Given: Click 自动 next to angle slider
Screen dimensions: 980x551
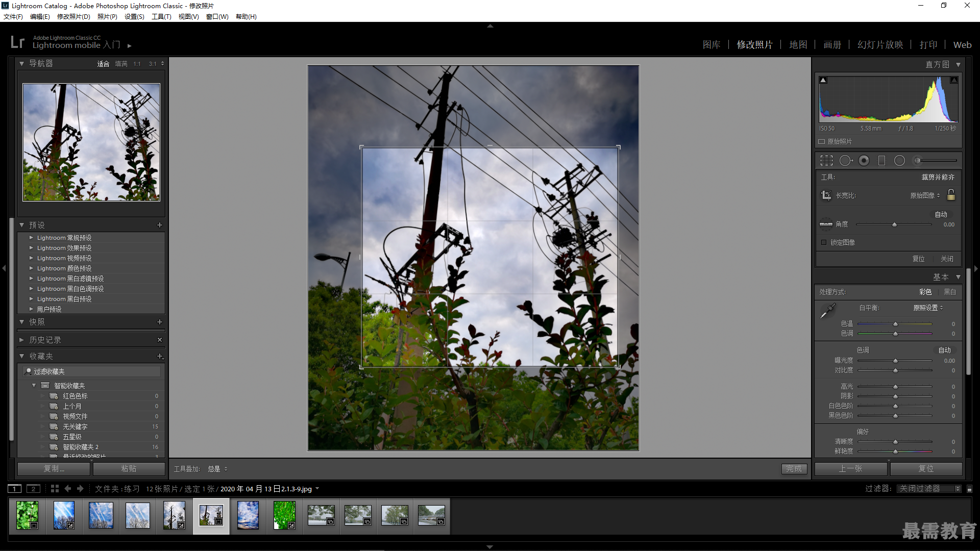Looking at the screenshot, I should (x=941, y=214).
